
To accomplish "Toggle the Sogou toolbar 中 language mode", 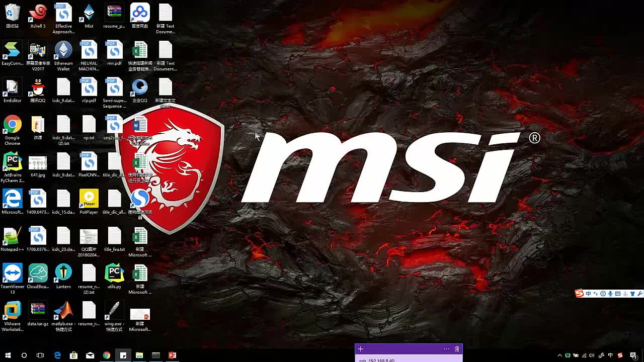I will [x=588, y=294].
